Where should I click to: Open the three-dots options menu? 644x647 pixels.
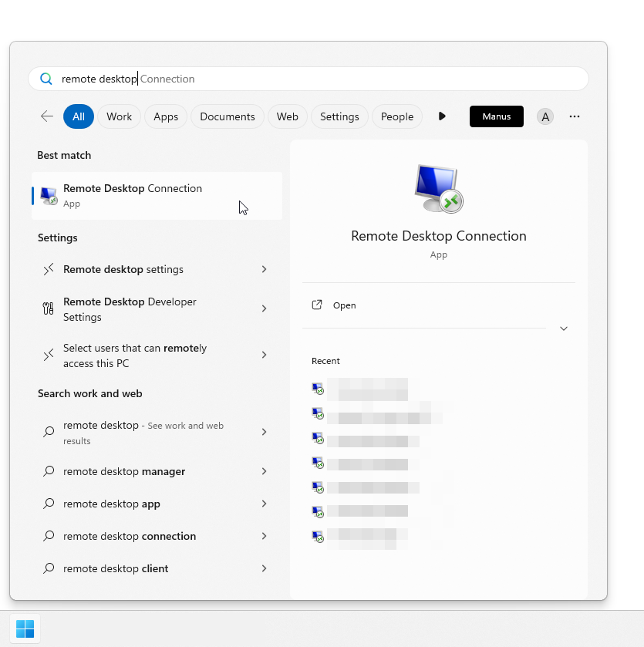click(x=574, y=116)
